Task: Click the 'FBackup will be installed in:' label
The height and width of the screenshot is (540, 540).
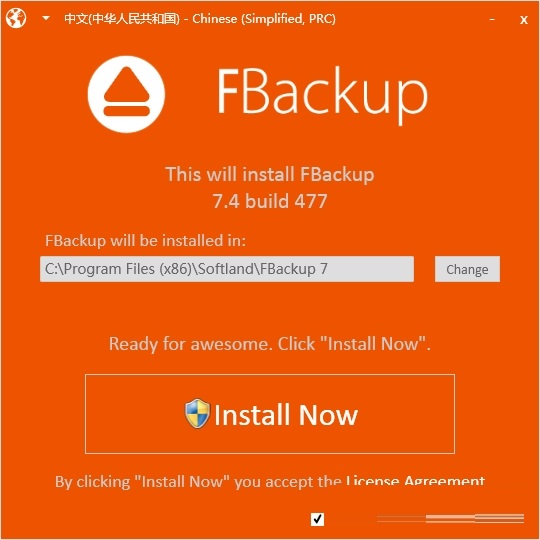Action: click(x=145, y=240)
